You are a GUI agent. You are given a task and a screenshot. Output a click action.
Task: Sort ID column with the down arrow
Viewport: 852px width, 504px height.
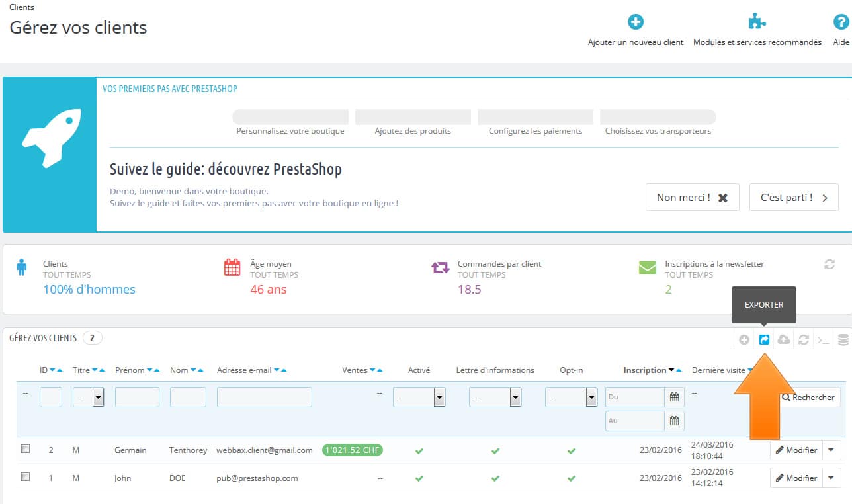53,370
